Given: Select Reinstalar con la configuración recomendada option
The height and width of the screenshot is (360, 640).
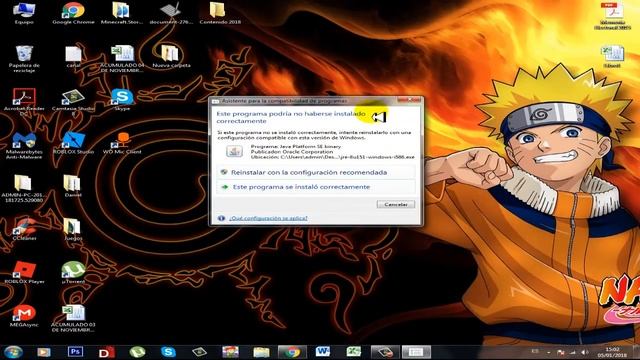Looking at the screenshot, I should (316, 172).
